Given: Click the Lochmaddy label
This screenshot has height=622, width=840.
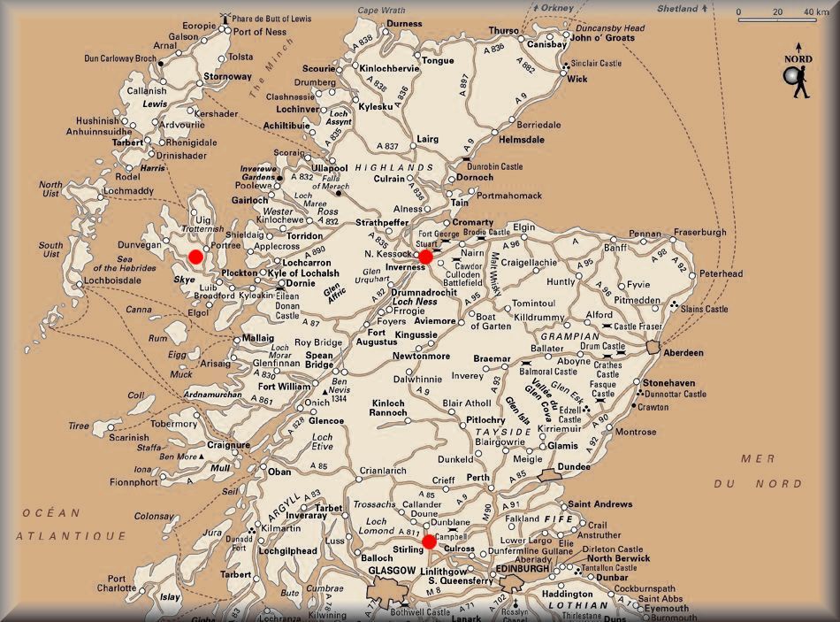Looking at the screenshot, I should click(128, 191).
